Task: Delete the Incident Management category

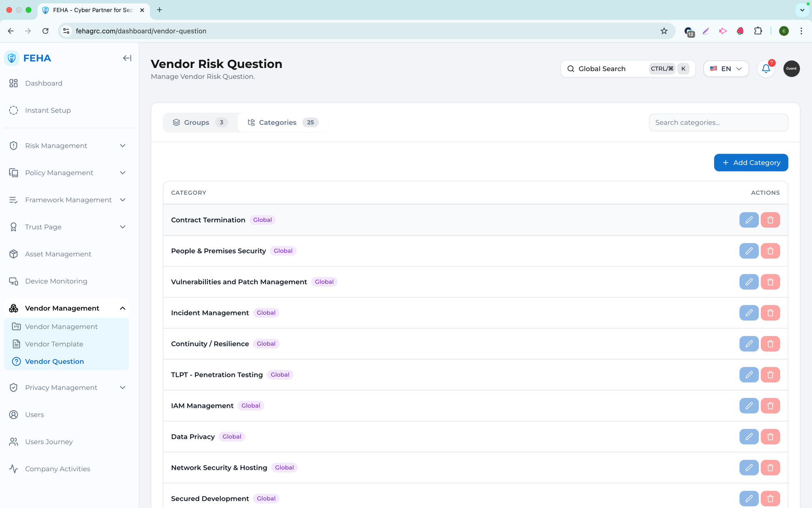Action: coord(770,313)
